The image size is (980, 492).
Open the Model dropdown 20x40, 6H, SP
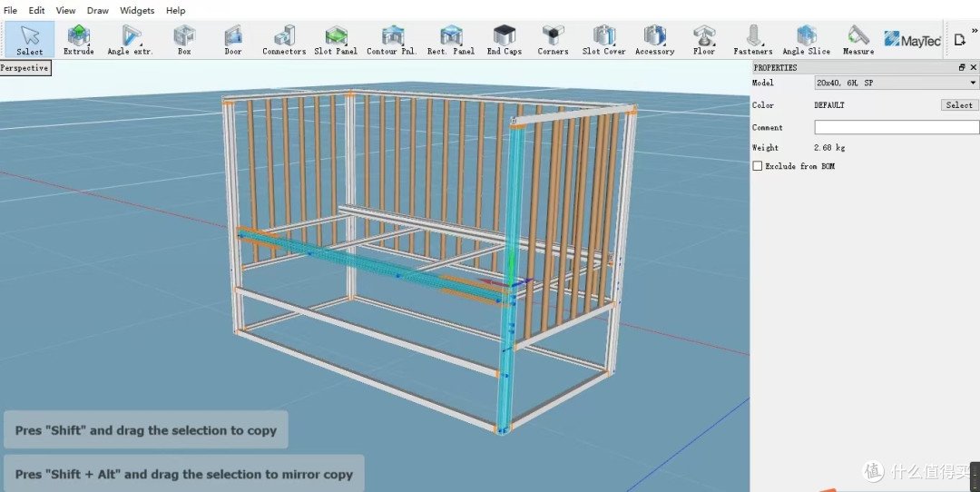click(x=897, y=83)
